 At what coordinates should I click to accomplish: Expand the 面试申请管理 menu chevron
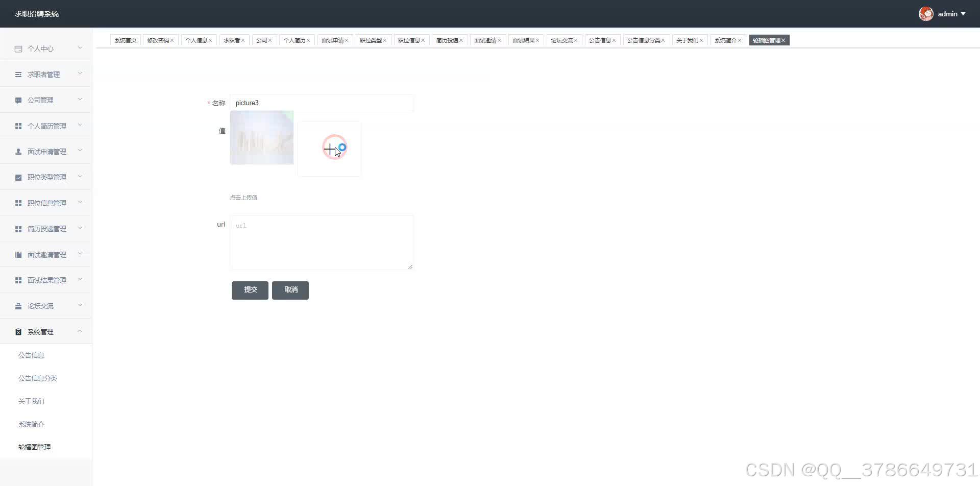pyautogui.click(x=80, y=151)
